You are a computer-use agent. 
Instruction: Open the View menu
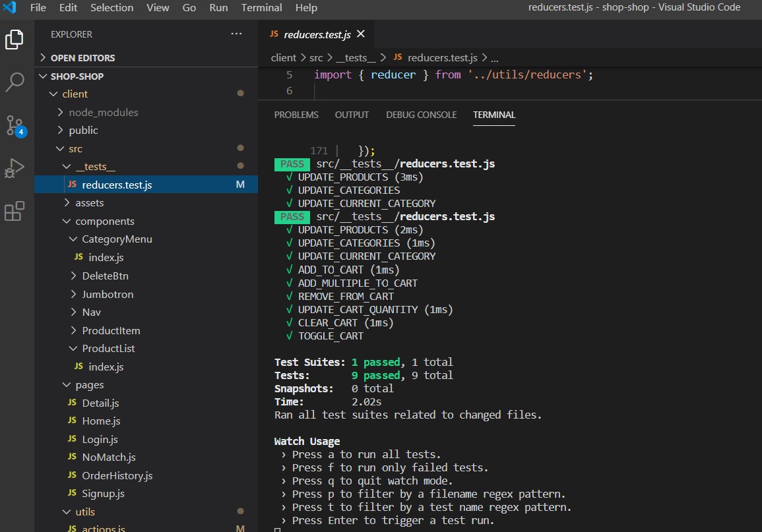coord(158,8)
